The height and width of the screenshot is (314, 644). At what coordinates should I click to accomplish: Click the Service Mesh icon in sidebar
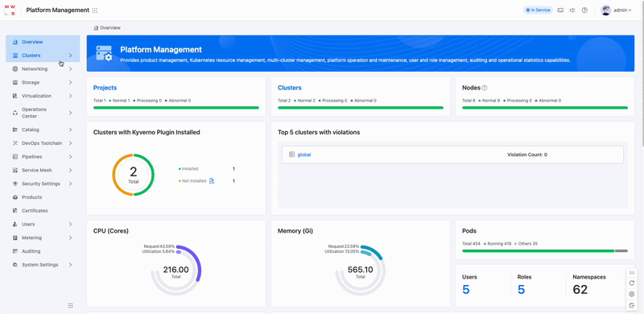(x=14, y=170)
